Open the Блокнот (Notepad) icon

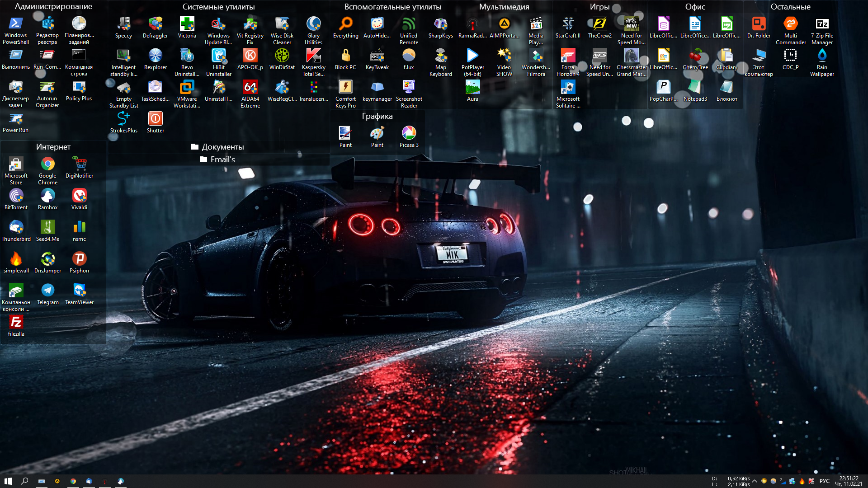pos(727,91)
